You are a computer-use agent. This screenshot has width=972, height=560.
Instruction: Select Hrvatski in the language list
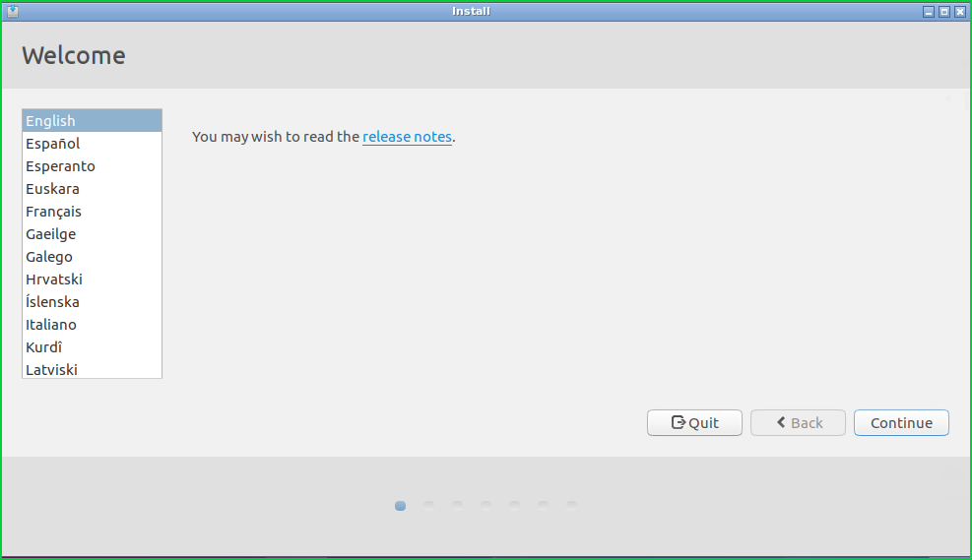pyautogui.click(x=92, y=280)
